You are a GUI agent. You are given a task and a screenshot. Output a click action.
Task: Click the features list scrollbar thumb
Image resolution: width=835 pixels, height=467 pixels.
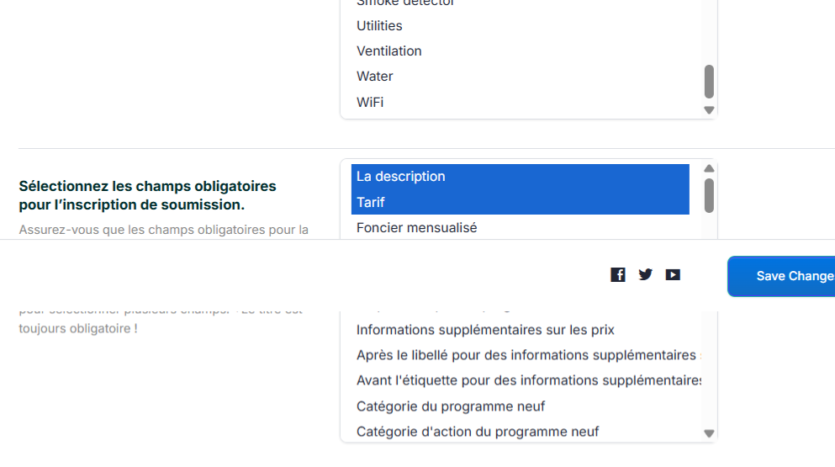point(709,81)
